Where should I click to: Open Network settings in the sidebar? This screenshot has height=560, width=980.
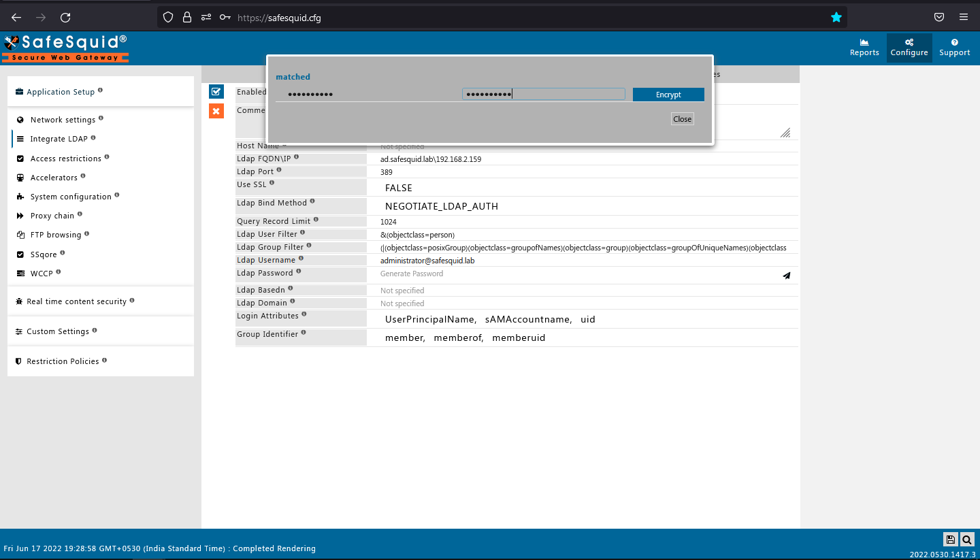click(x=63, y=120)
